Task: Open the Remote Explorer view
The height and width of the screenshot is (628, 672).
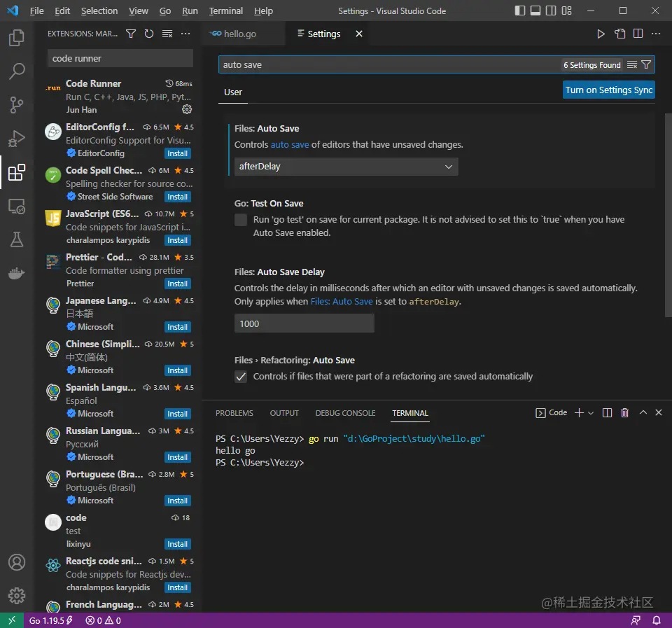Action: pyautogui.click(x=17, y=207)
